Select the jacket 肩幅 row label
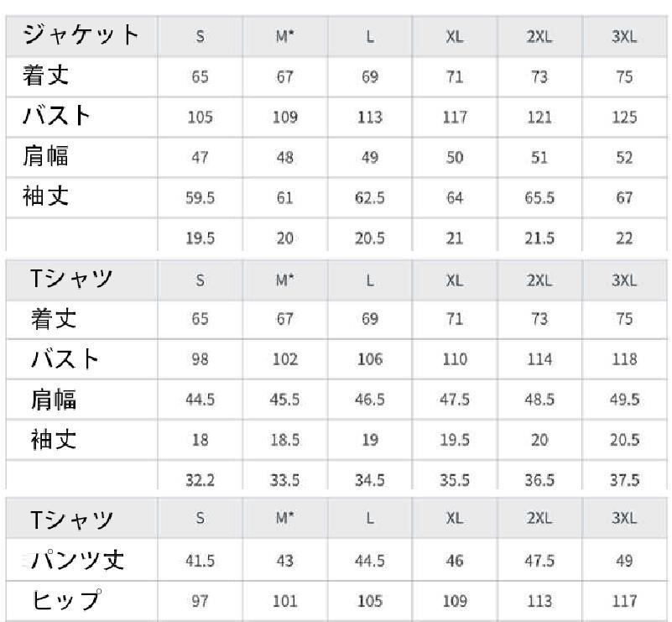672x622 pixels. (x=46, y=157)
